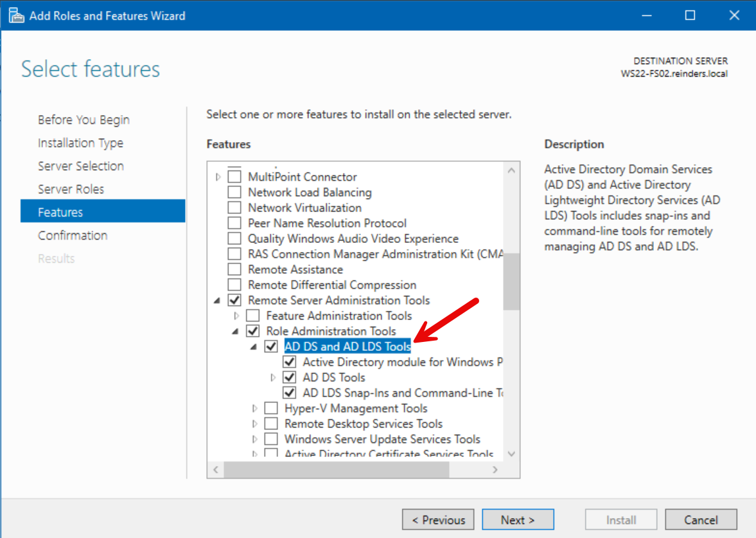Check Network Virtualization
Viewport: 756px width, 538px height.
coord(234,207)
